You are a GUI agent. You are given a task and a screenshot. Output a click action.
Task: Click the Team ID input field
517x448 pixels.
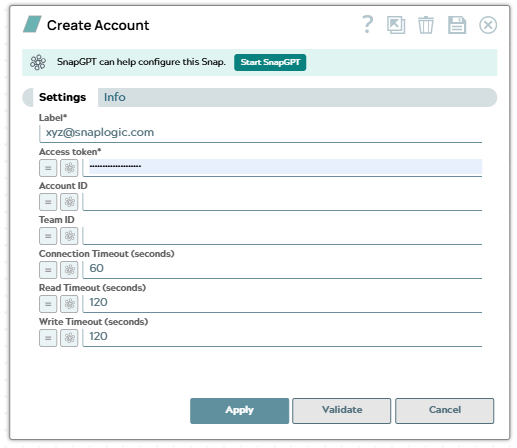pos(282,236)
